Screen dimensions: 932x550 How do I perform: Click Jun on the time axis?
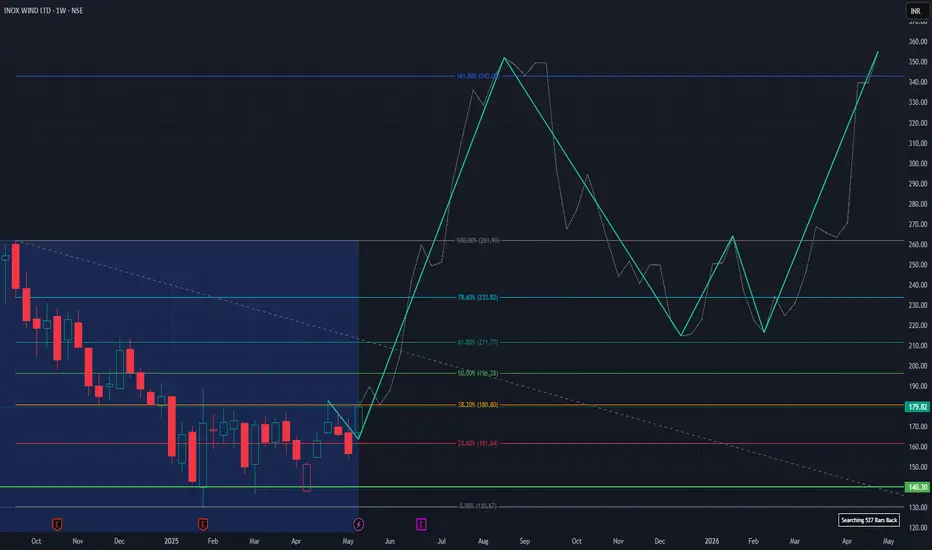click(x=389, y=541)
